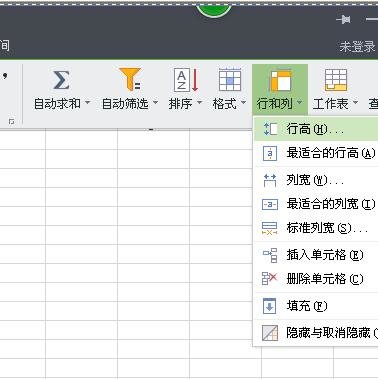Click the comma style button
Viewport: 378px width, 379px height.
click(5, 77)
